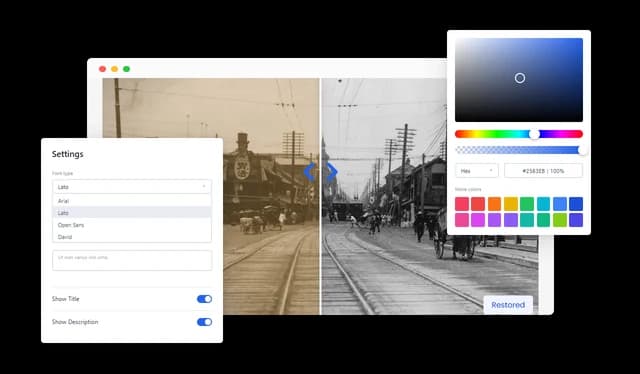This screenshot has width=640, height=374.
Task: Pick the cyan swatch in the top row
Action: 543,204
